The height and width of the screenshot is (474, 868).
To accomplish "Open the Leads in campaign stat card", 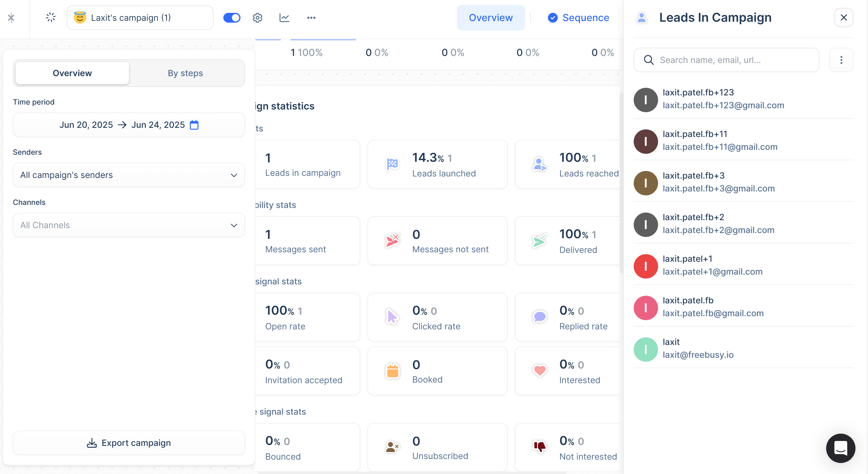I will (307, 165).
